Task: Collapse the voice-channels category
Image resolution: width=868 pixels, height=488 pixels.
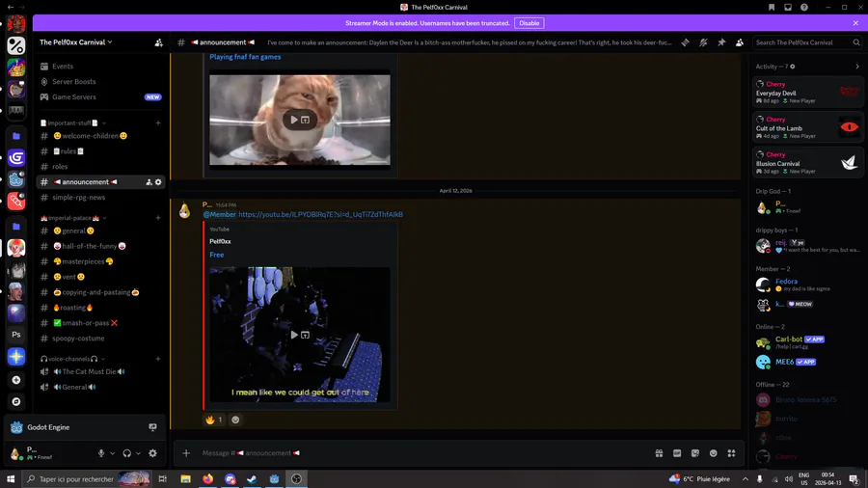Action: point(72,359)
